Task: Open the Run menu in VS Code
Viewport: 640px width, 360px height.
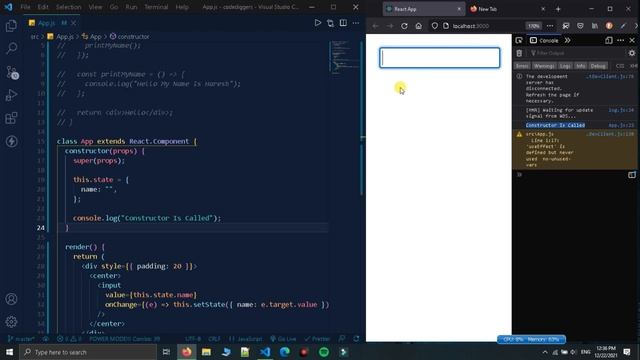Action: pos(131,7)
